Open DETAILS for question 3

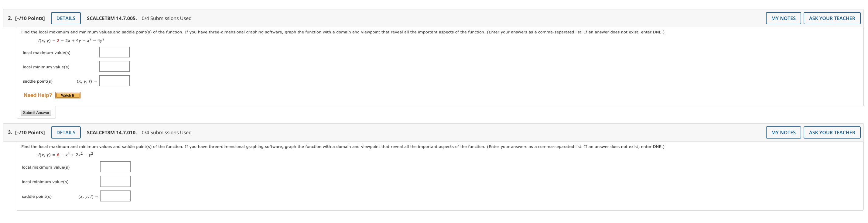(x=66, y=132)
